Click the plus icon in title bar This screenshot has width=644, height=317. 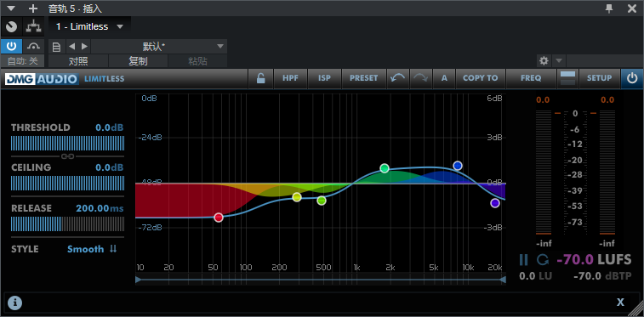33,8
